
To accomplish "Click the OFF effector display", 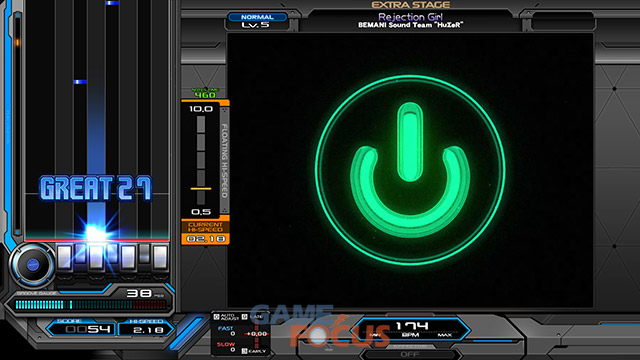I will 410,354.
